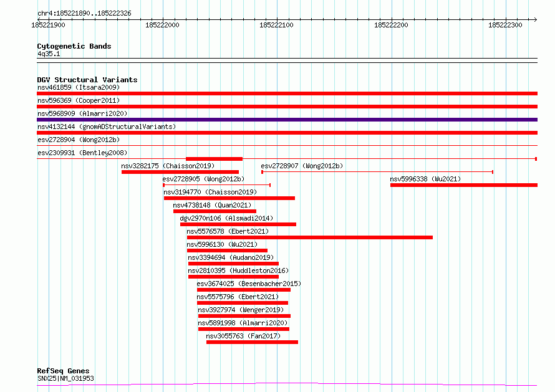
Task: Click the esv2728904 (Wong2012b) label
Action: tap(79, 140)
